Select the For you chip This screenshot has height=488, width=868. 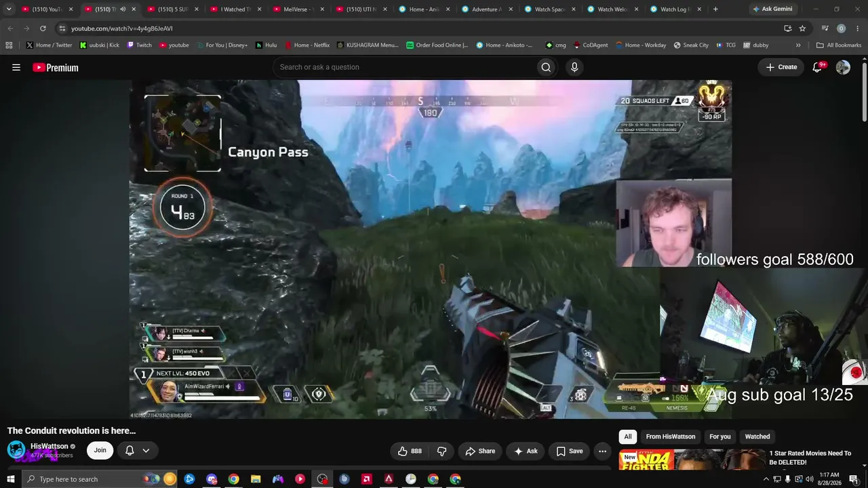[720, 436]
